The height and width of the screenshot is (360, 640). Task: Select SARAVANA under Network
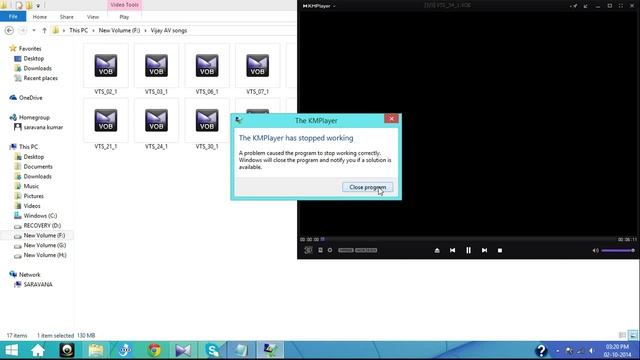pyautogui.click(x=38, y=284)
